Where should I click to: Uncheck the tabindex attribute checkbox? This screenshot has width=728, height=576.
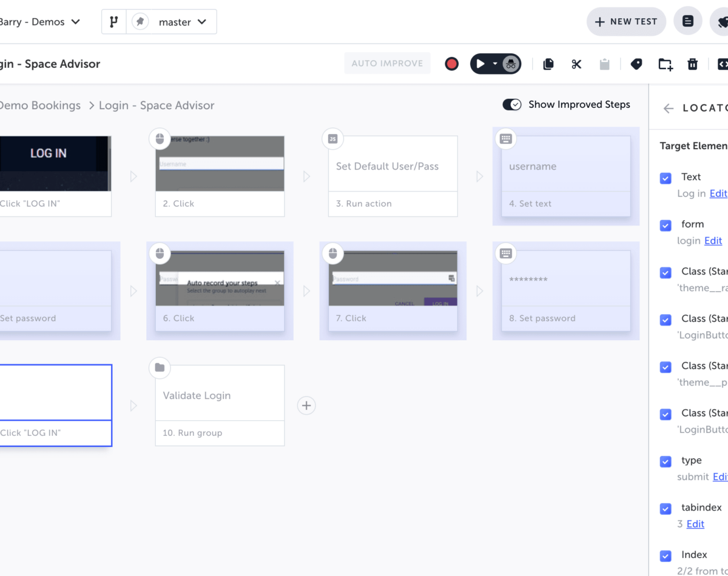[666, 508]
